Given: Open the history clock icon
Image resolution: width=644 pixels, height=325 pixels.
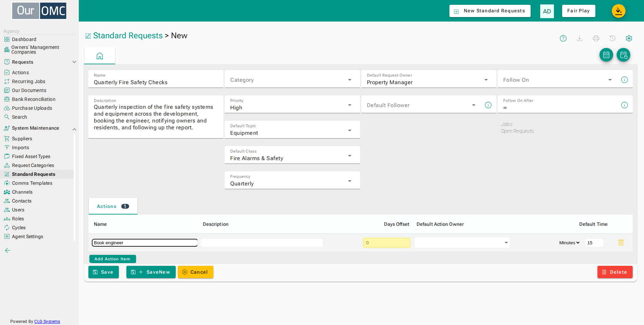Looking at the screenshot, I should tap(612, 38).
